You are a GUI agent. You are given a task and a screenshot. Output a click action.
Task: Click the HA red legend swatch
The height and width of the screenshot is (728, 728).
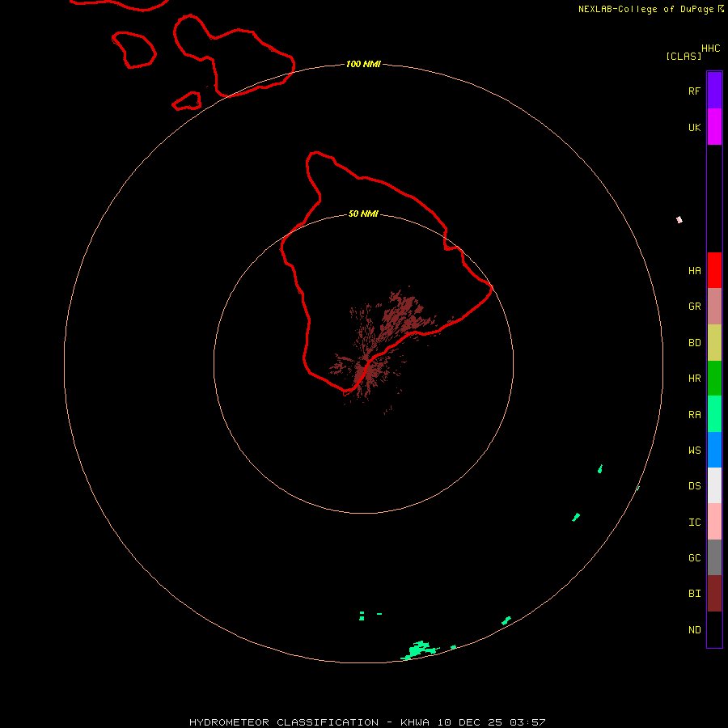coord(714,270)
